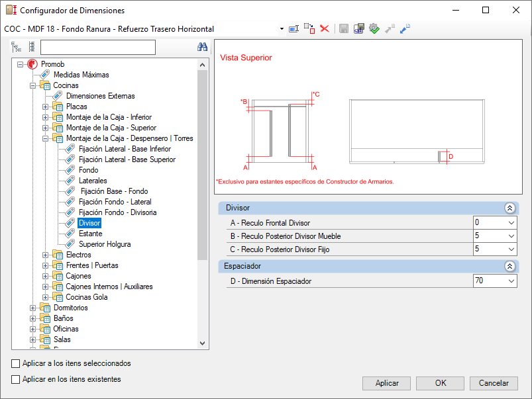
Task: Click the tag icon beside Laterales
Action: [70, 181]
